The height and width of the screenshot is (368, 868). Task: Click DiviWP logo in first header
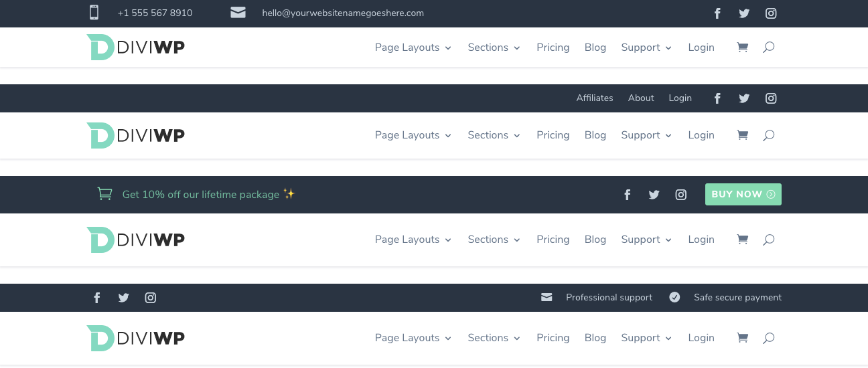136,48
